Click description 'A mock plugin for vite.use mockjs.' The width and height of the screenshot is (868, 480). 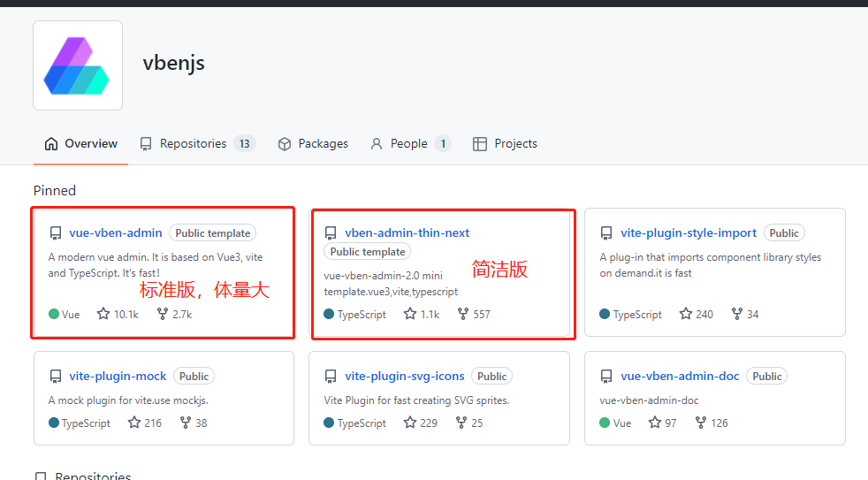pyautogui.click(x=128, y=400)
